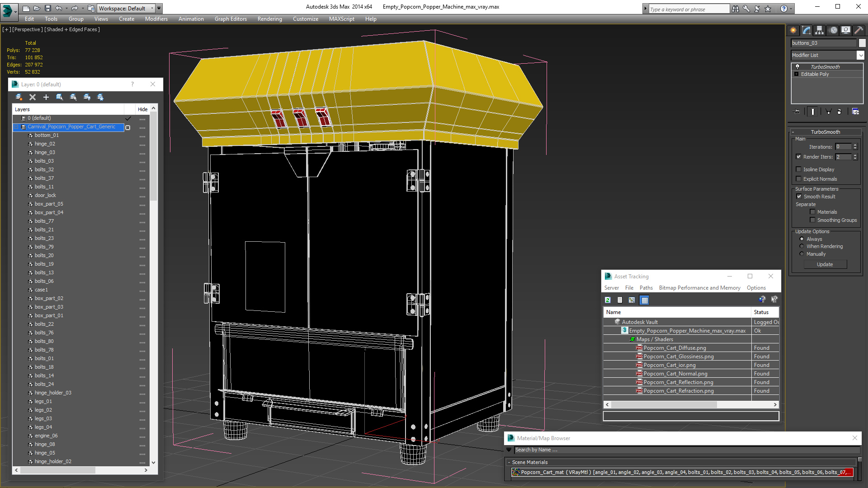Click the Create New Layer icon
868x488 pixels.
point(19,97)
